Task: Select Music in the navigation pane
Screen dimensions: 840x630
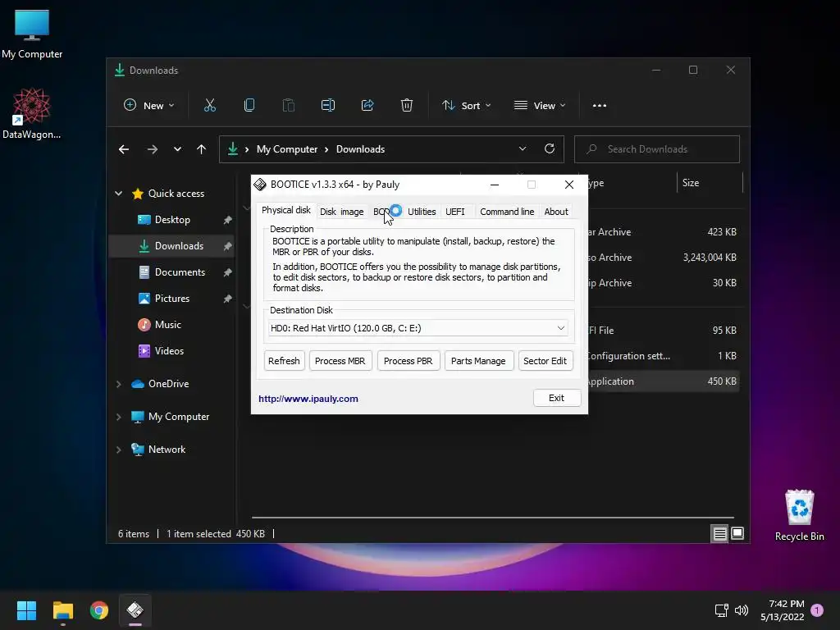Action: [171, 325]
